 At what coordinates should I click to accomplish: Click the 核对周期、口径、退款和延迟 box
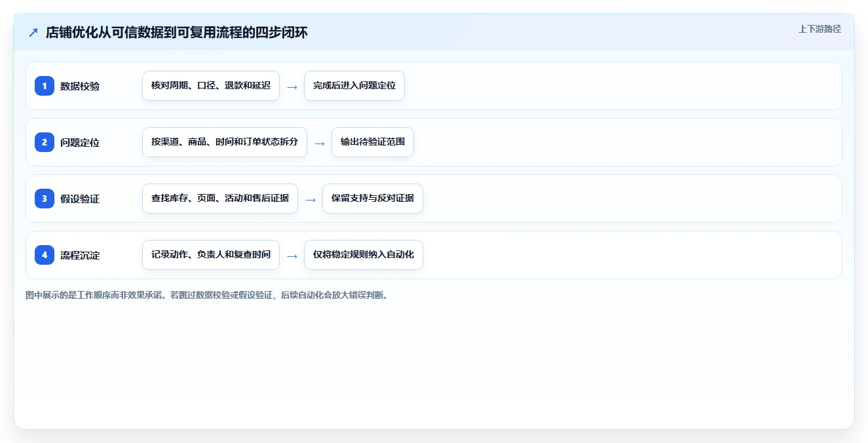211,86
